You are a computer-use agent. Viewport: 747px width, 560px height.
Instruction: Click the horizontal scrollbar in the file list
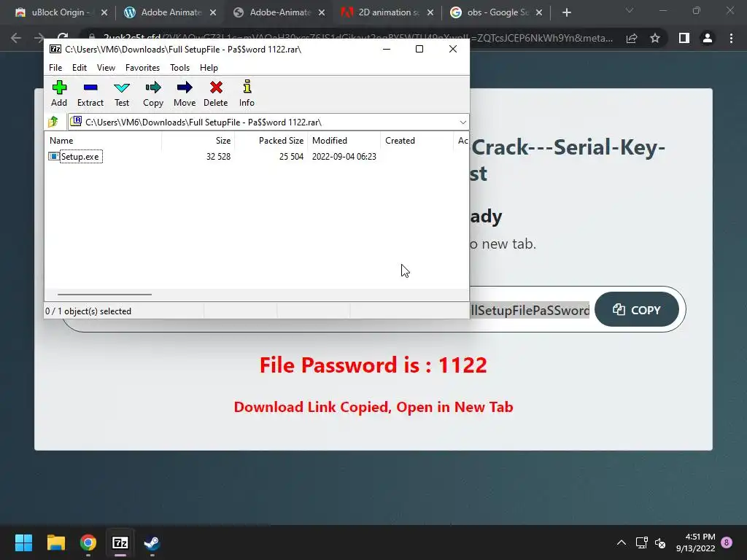(104, 295)
